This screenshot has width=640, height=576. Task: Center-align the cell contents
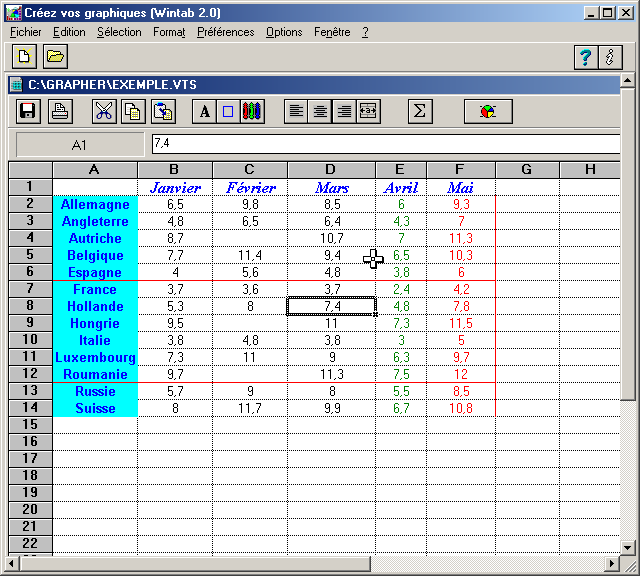(320, 111)
